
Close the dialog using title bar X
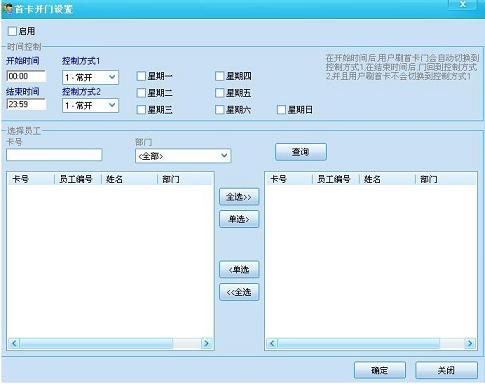click(463, 5)
